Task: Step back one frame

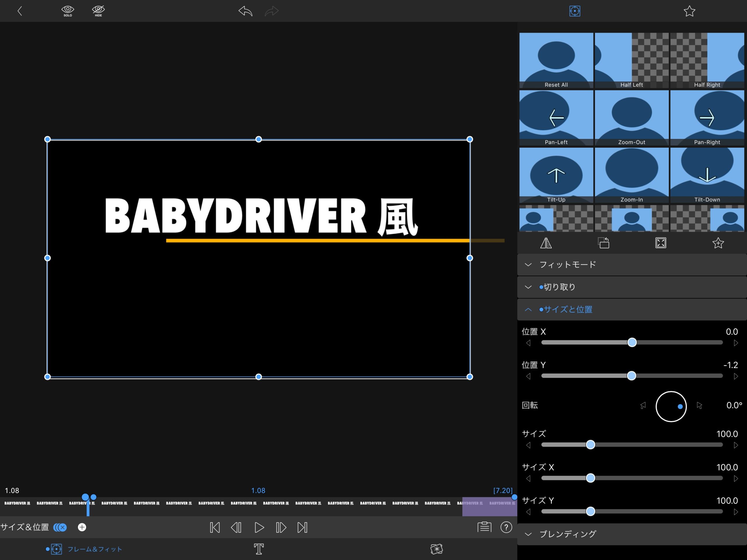Action: 236,527
